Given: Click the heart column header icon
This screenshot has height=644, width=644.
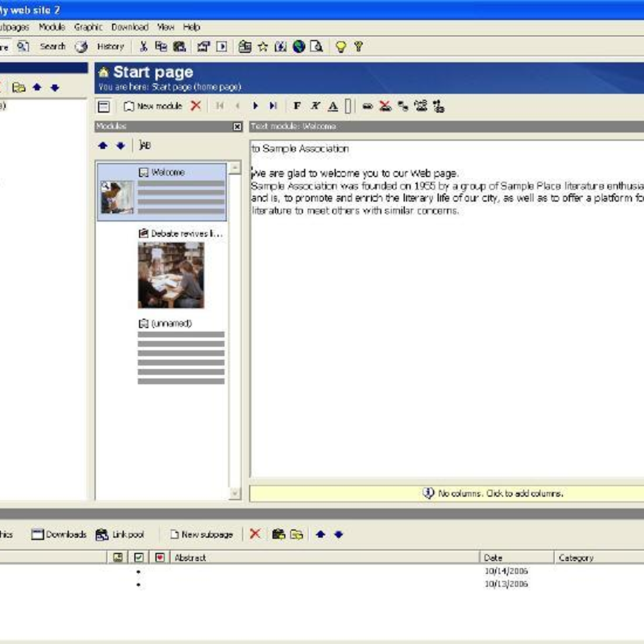Looking at the screenshot, I should (160, 557).
